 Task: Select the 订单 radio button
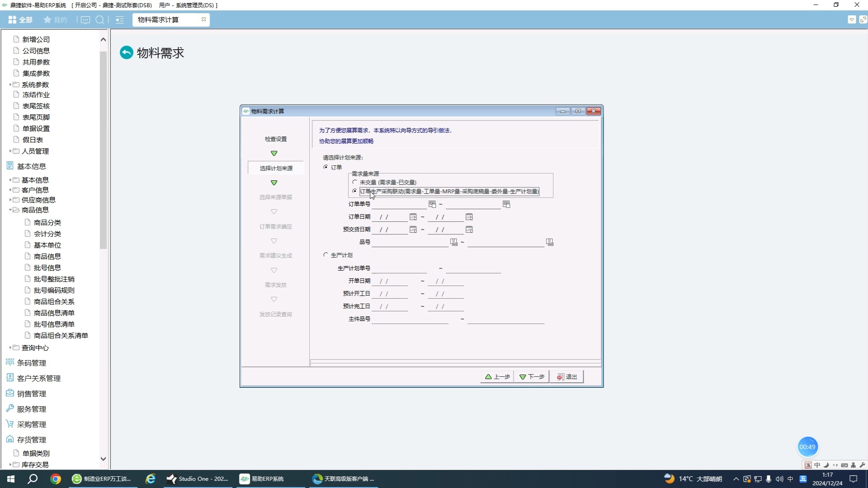point(325,167)
